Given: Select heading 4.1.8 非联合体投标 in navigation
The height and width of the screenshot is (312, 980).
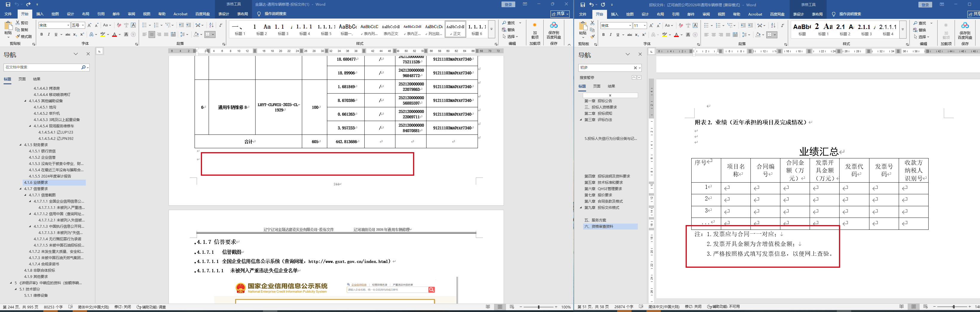Looking at the screenshot, I should click(x=39, y=270).
